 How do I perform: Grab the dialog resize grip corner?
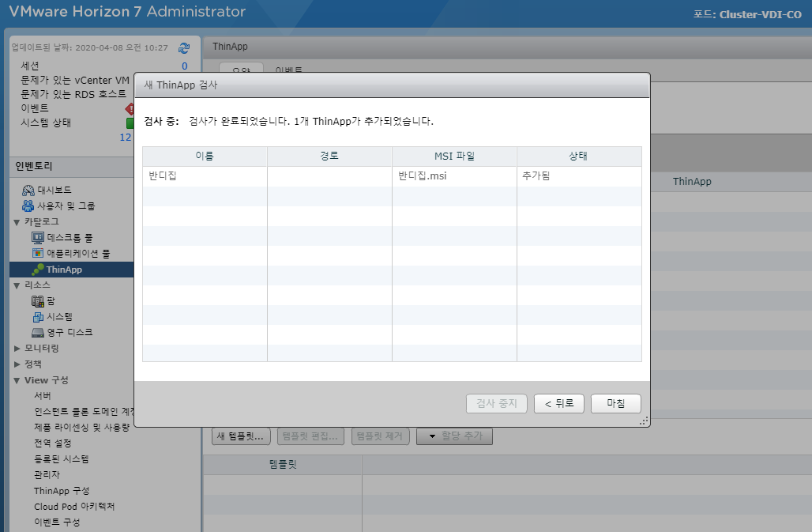click(644, 421)
